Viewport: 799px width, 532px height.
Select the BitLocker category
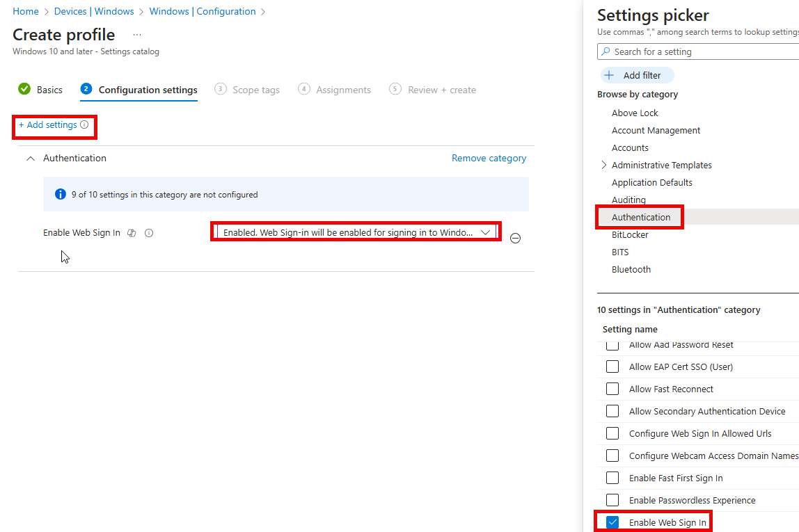pos(630,234)
